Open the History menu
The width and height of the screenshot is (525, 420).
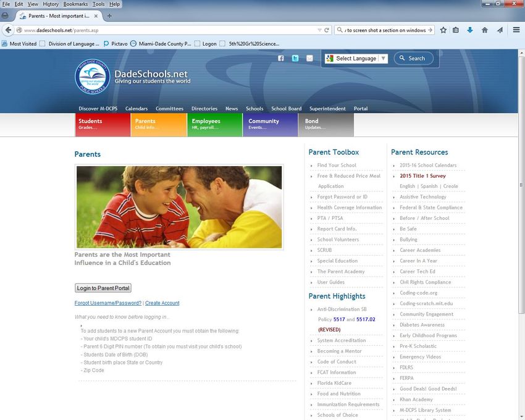51,4
